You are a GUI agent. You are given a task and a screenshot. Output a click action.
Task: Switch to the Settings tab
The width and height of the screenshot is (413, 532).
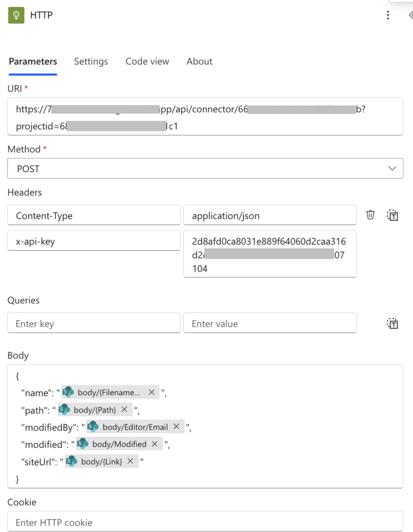click(x=91, y=61)
